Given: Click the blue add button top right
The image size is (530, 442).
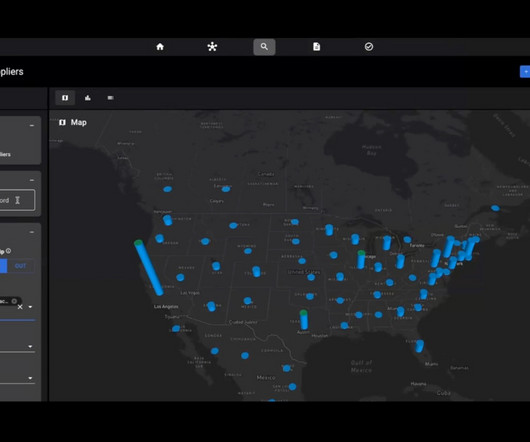Looking at the screenshot, I should coord(525,72).
